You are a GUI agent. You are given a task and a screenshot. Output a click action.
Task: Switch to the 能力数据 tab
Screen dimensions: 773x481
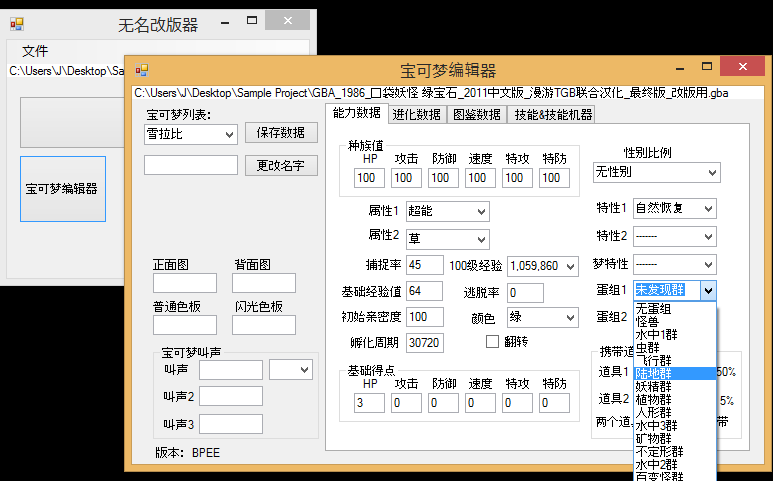356,113
